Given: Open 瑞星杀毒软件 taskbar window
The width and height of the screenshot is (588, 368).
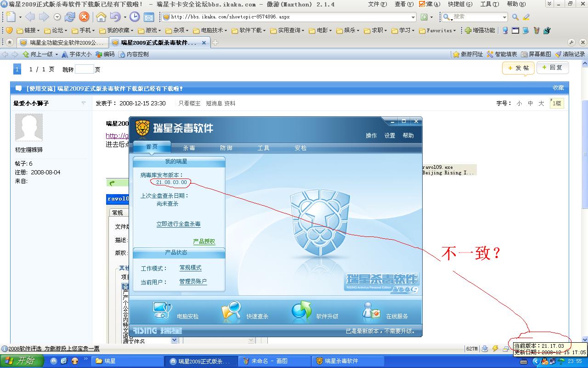Looking at the screenshot, I should click(x=348, y=361).
